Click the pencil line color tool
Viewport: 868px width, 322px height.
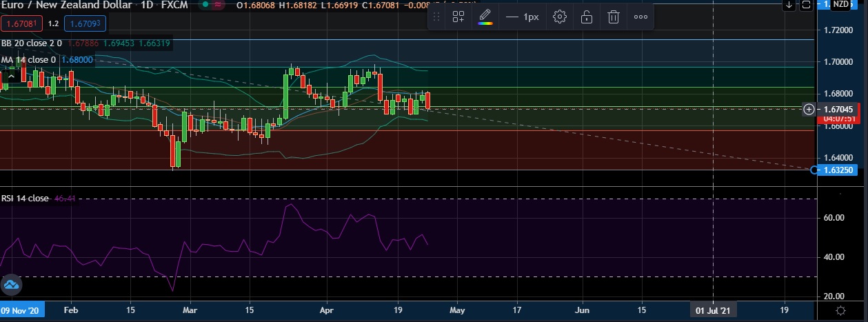[x=485, y=17]
